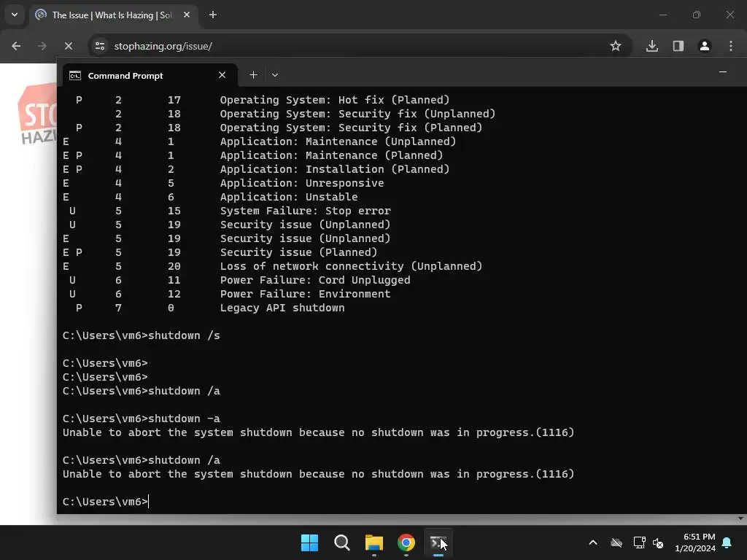Open Windows Start menu
Viewport: 747px width, 560px height.
pyautogui.click(x=309, y=542)
